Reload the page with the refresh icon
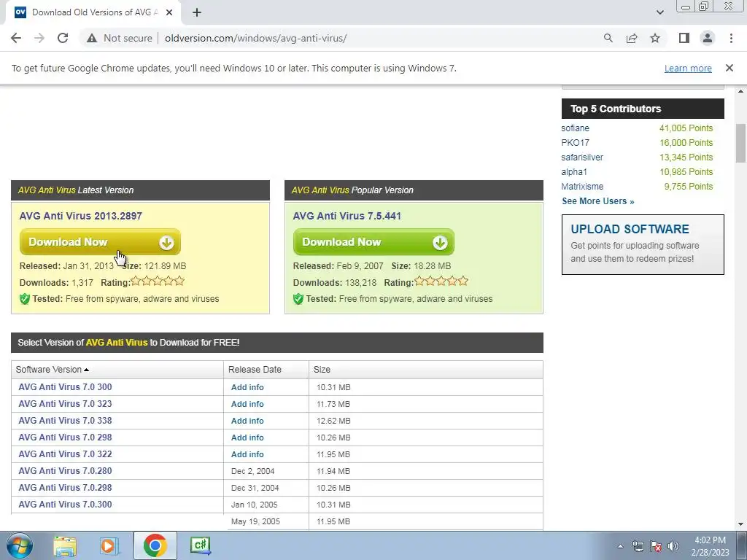This screenshot has width=747, height=560. 63,38
